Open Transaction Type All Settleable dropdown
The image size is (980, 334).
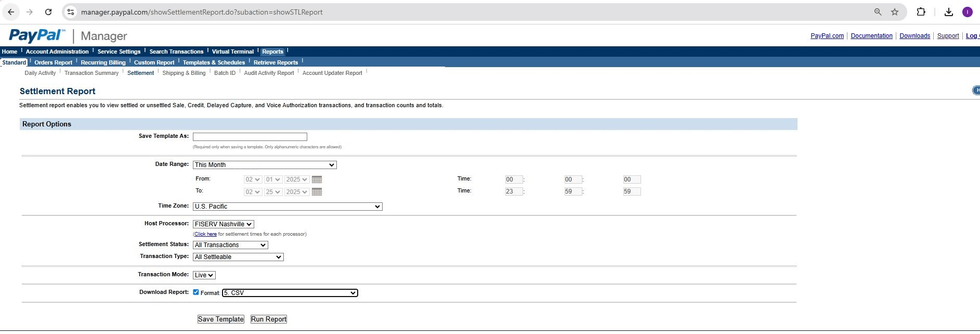click(x=238, y=257)
